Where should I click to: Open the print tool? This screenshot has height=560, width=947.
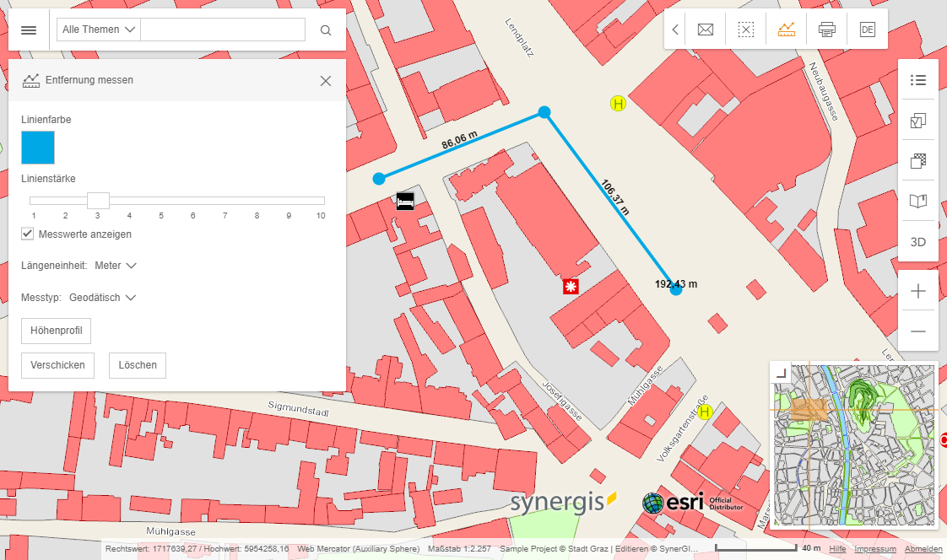[x=826, y=29]
